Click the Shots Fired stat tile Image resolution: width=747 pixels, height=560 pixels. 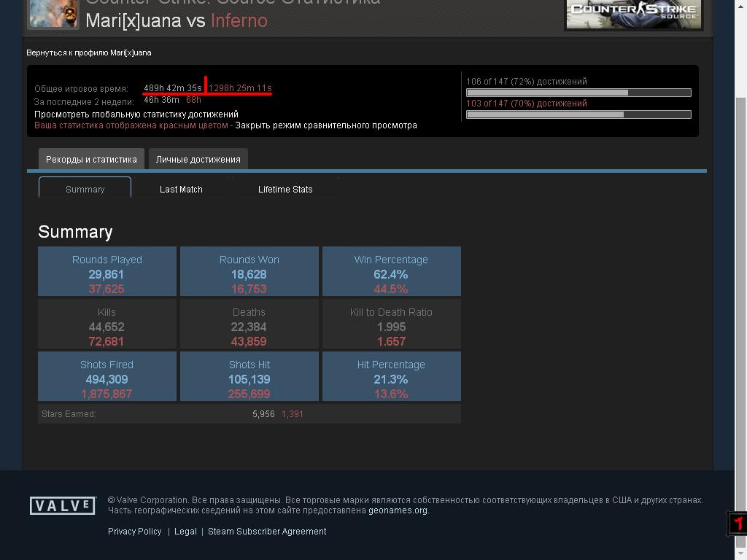107,376
